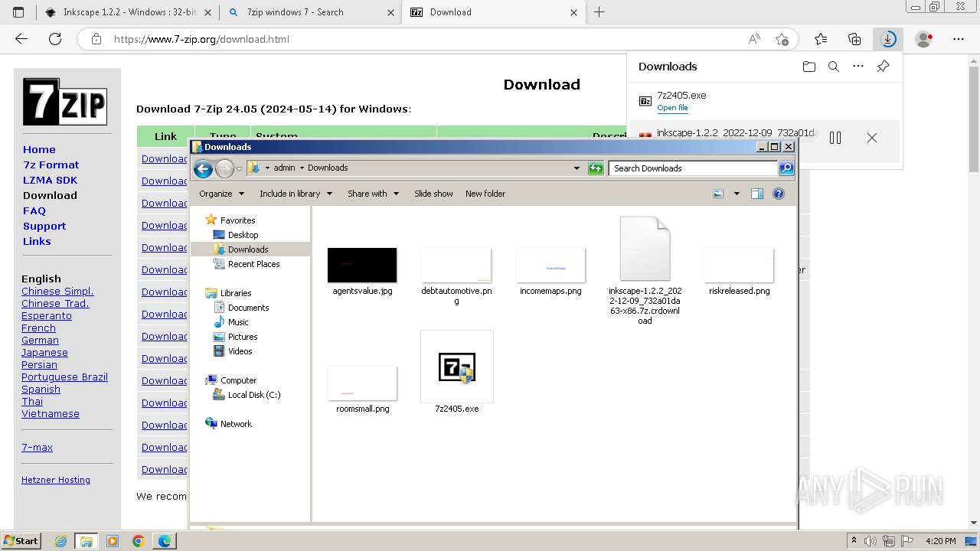Open the Edge tab actions menu icon
Image resolution: width=980 pixels, height=551 pixels.
(18, 12)
